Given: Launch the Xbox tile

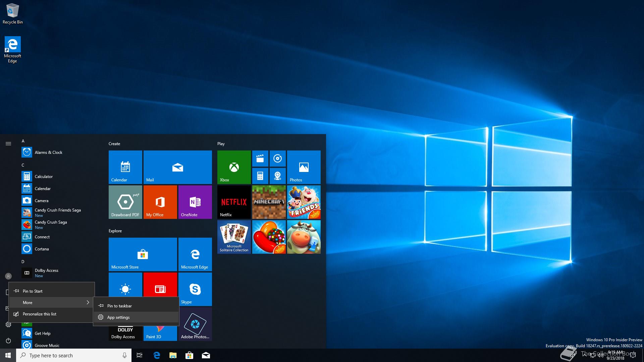Looking at the screenshot, I should [234, 167].
